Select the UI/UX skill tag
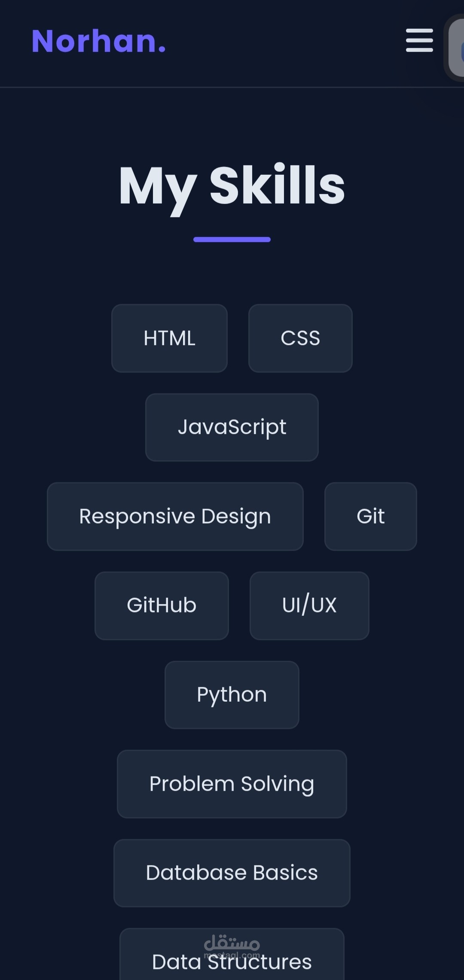 click(309, 606)
